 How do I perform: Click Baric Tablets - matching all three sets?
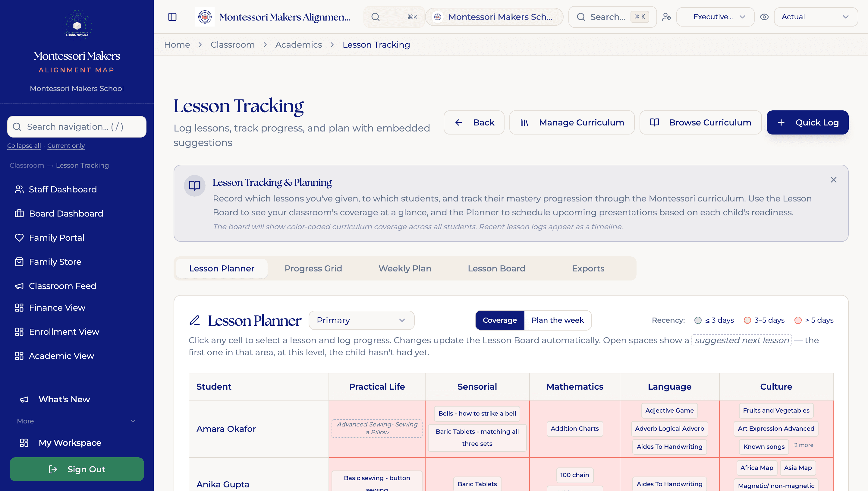coord(477,438)
